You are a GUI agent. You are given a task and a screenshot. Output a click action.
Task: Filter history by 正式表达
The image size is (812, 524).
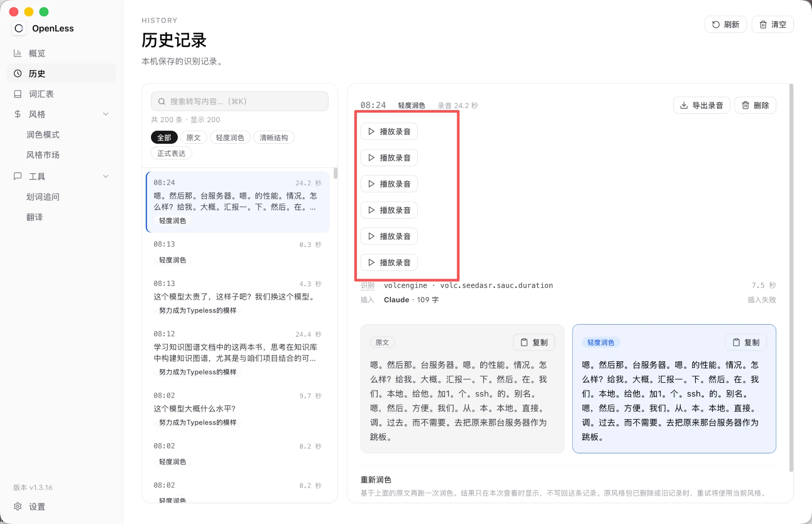(x=171, y=154)
